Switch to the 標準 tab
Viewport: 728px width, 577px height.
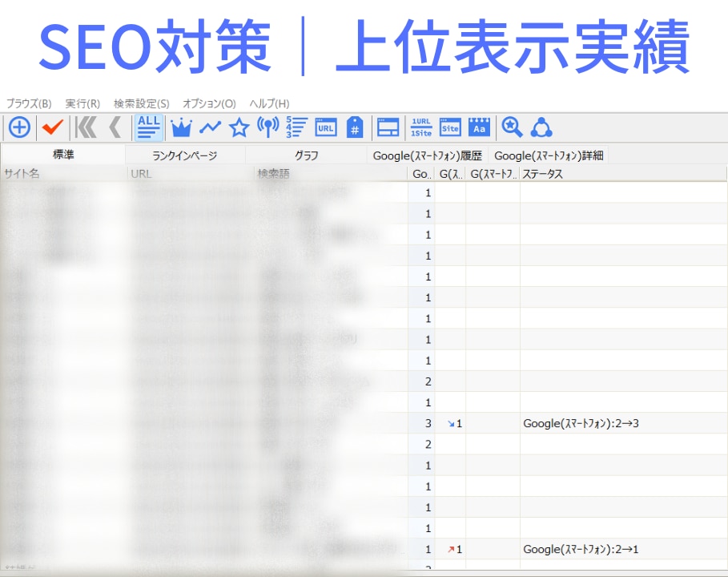[x=63, y=154]
